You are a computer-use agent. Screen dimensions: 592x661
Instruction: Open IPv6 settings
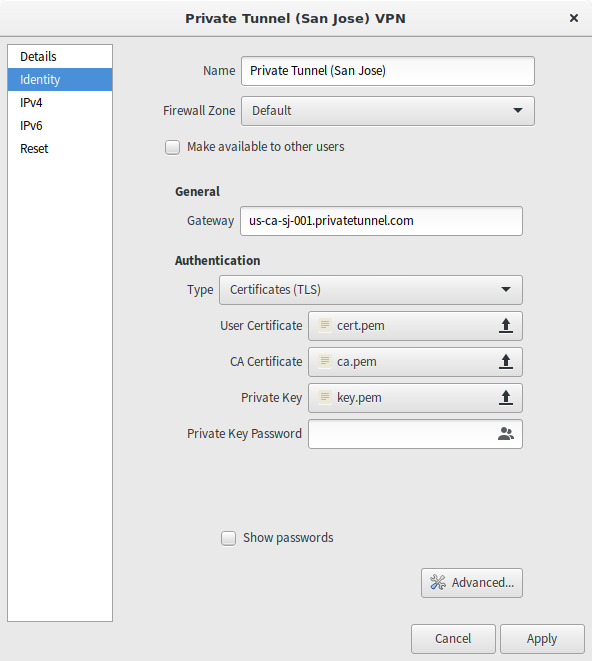(x=60, y=126)
